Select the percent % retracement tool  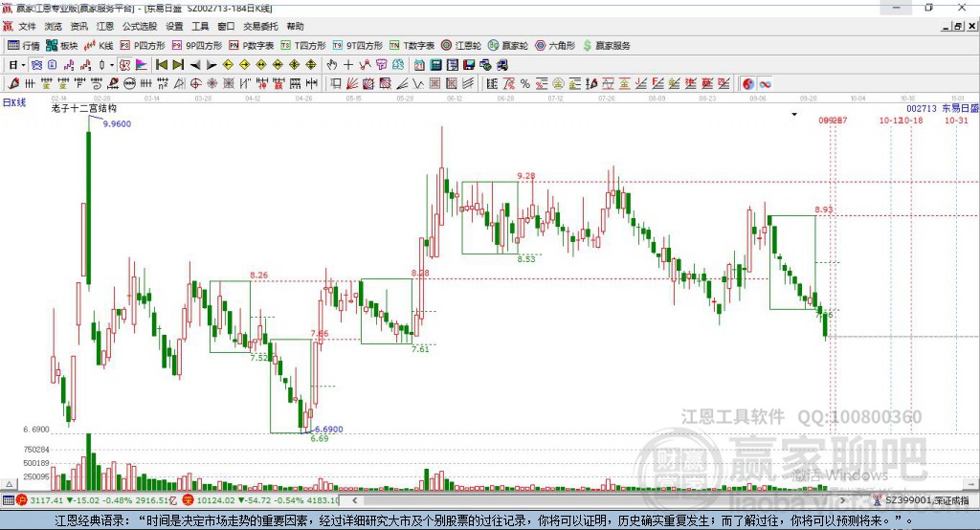pos(525,84)
